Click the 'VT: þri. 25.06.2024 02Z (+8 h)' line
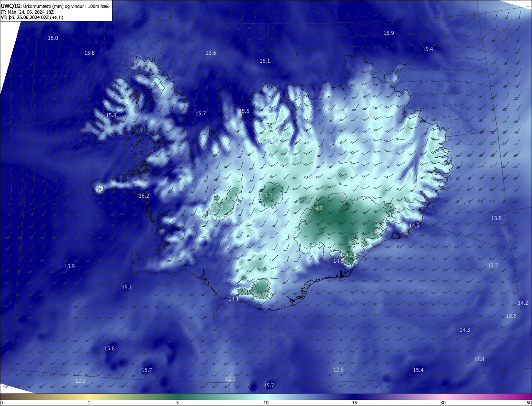 (x=32, y=17)
